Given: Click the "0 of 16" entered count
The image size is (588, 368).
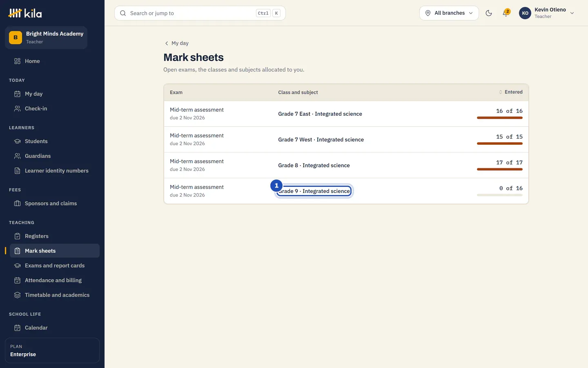Looking at the screenshot, I should coord(511,188).
